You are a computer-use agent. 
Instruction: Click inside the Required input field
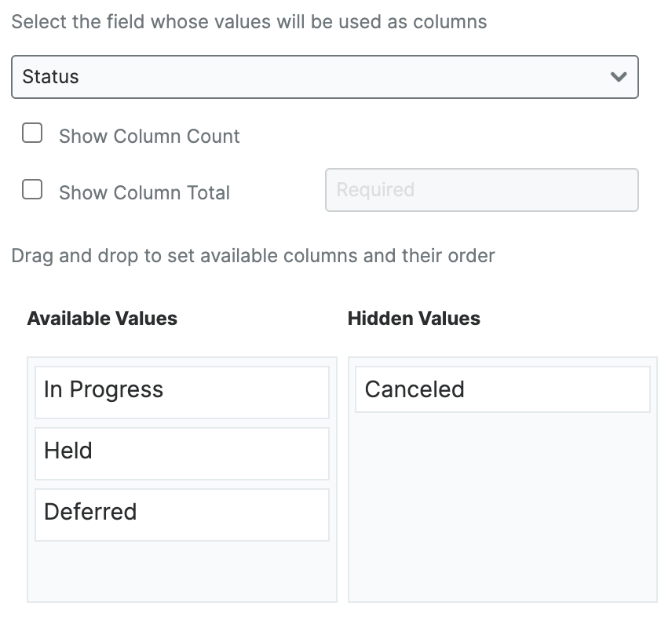coord(481,190)
